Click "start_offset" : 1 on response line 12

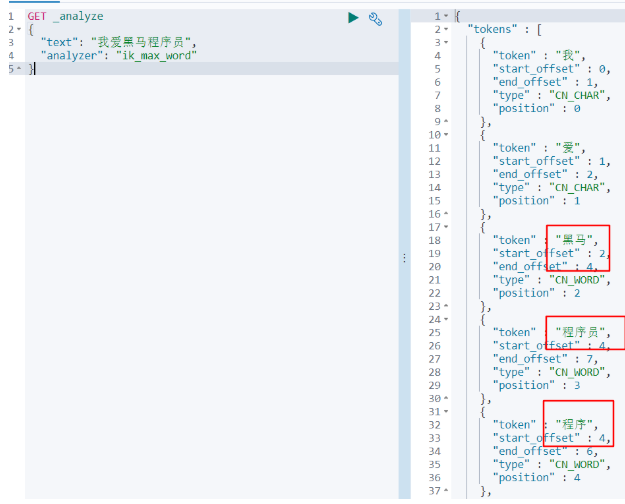pos(551,161)
